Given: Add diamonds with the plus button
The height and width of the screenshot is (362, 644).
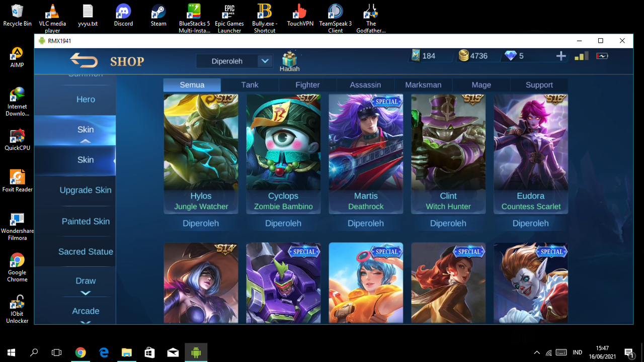Looking at the screenshot, I should point(561,56).
